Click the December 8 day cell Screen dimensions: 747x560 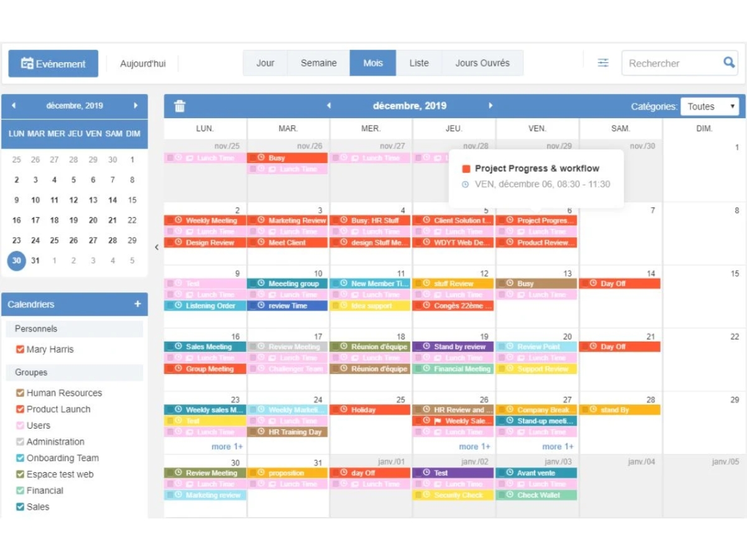coord(705,233)
